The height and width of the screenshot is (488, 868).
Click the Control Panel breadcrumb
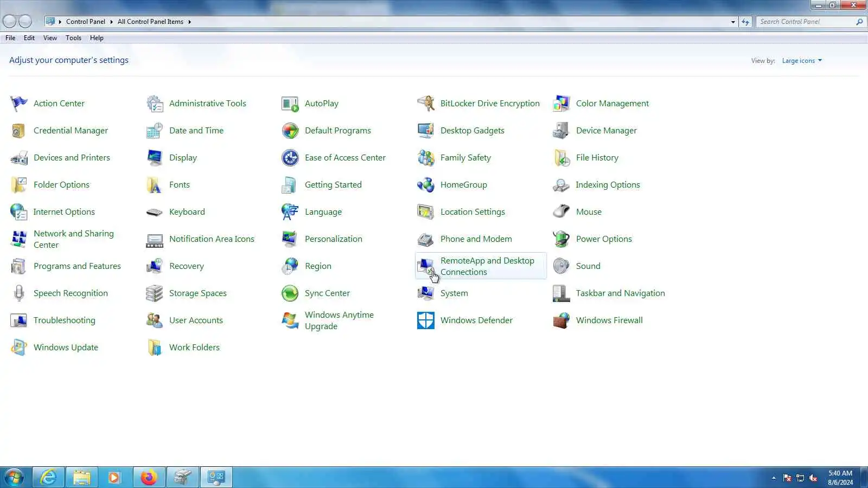point(86,22)
